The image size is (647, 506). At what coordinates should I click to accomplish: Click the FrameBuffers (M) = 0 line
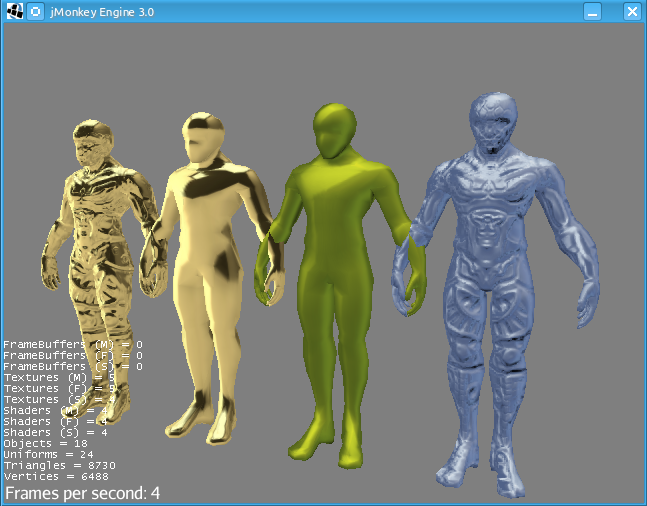tap(72, 344)
